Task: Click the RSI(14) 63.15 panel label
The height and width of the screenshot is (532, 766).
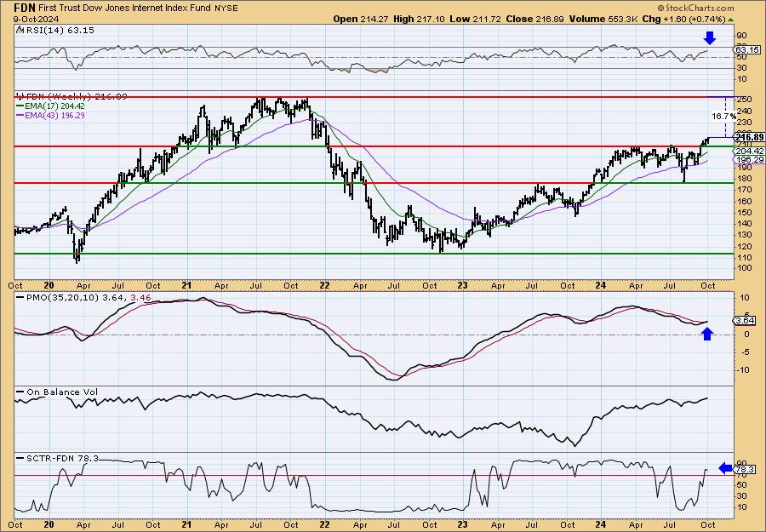Action: tap(55, 31)
